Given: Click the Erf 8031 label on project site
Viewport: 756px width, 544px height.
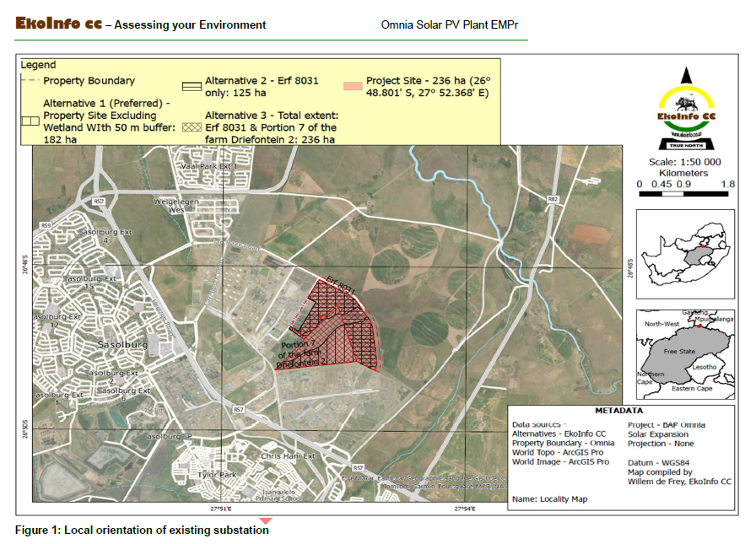Looking at the screenshot, I should [341, 285].
